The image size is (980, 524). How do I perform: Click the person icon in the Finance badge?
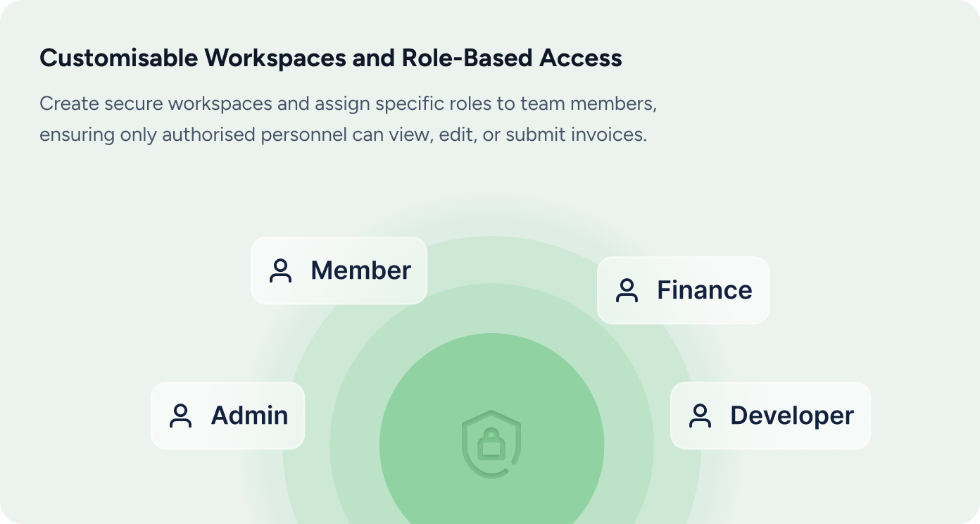[x=627, y=291]
